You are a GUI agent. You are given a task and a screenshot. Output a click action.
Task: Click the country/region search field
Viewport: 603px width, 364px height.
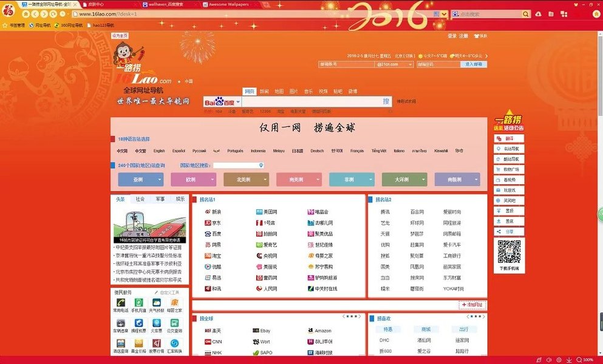click(x=239, y=165)
